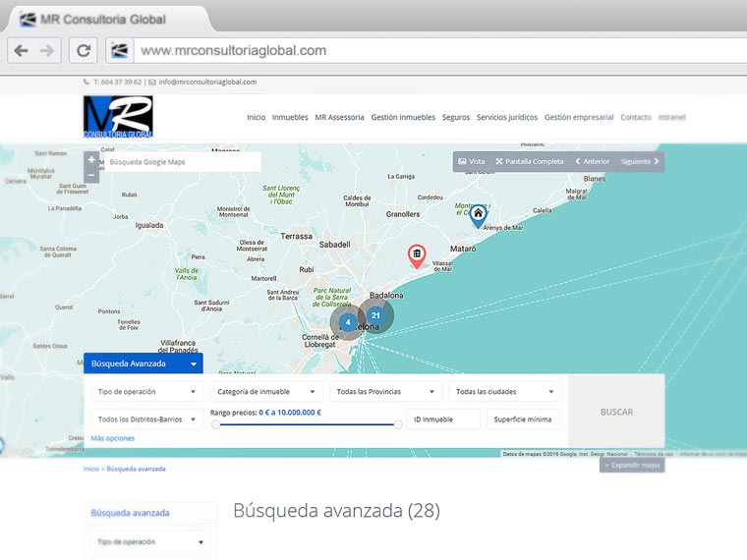This screenshot has height=560, width=747.
Task: Click the Inicio breadcrumb link
Action: (91, 469)
